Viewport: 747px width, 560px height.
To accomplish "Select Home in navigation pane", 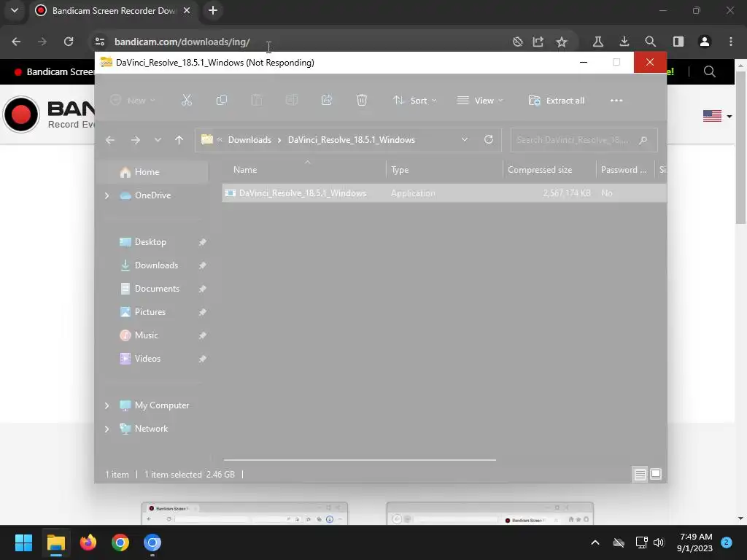I will click(x=153, y=172).
